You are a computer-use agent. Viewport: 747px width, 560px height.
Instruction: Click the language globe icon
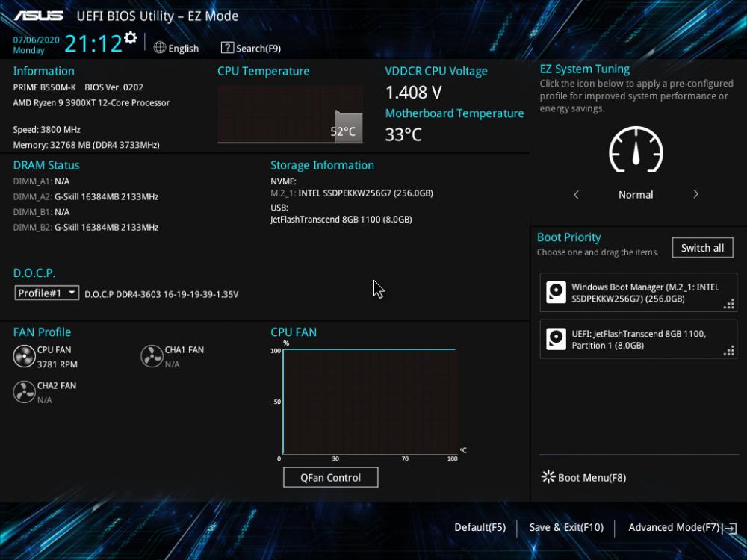160,48
